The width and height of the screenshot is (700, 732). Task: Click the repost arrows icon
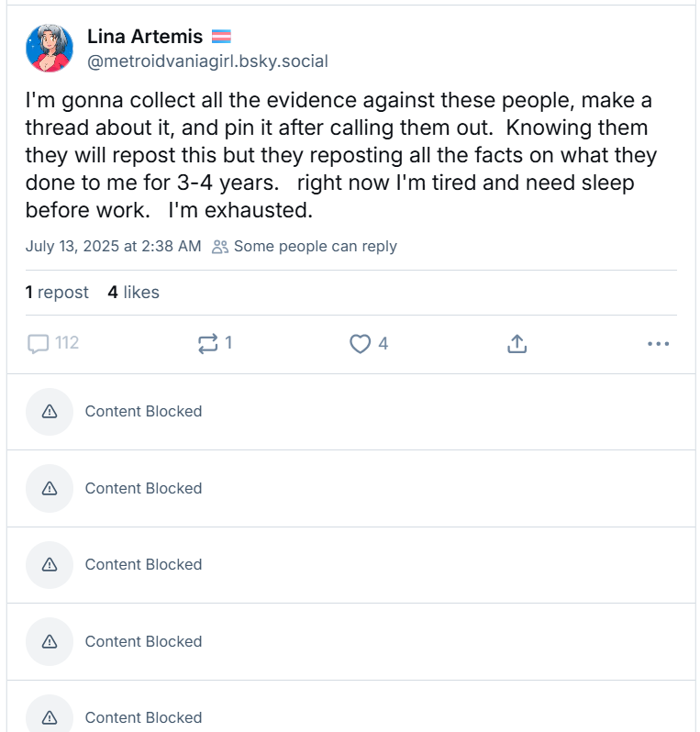point(207,344)
